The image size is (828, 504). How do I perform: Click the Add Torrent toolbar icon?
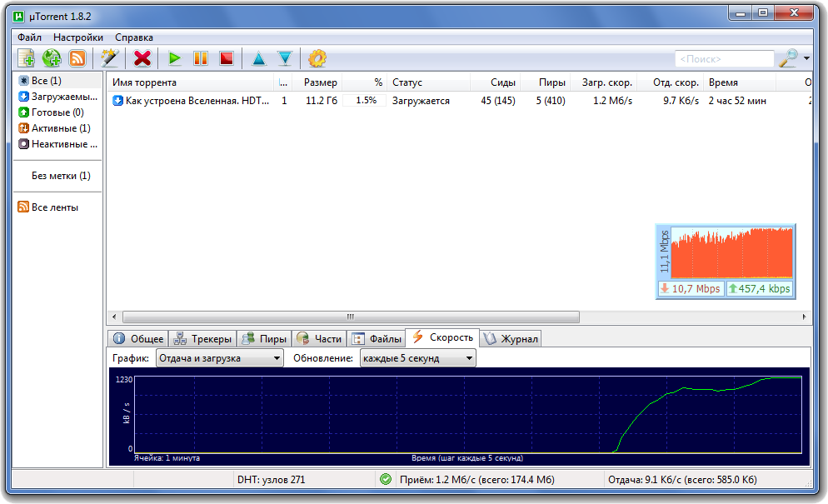click(x=26, y=58)
